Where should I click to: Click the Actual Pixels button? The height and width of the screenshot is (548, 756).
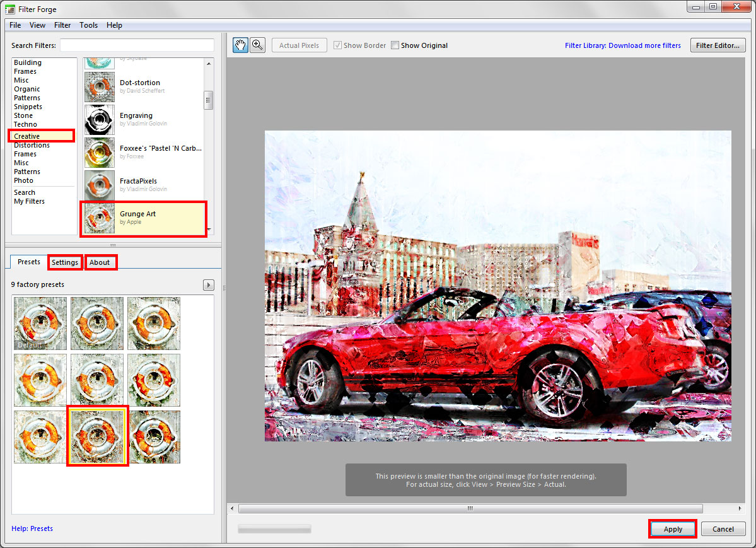tap(299, 45)
